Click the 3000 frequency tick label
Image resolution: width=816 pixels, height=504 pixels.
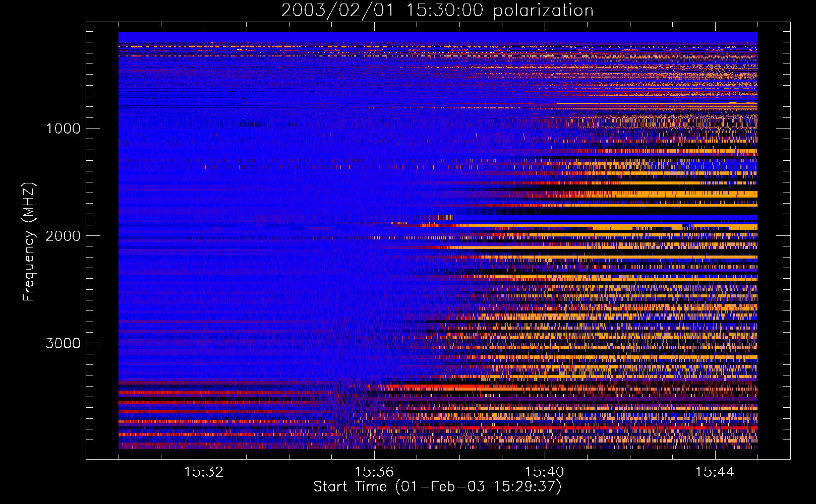coord(63,343)
